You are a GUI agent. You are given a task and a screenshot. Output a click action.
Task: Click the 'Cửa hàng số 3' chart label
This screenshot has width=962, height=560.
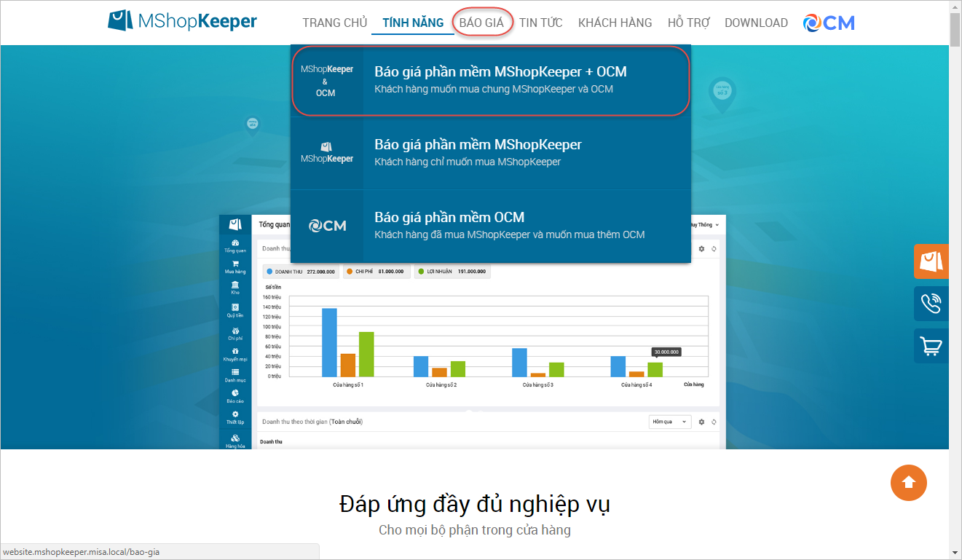click(538, 384)
